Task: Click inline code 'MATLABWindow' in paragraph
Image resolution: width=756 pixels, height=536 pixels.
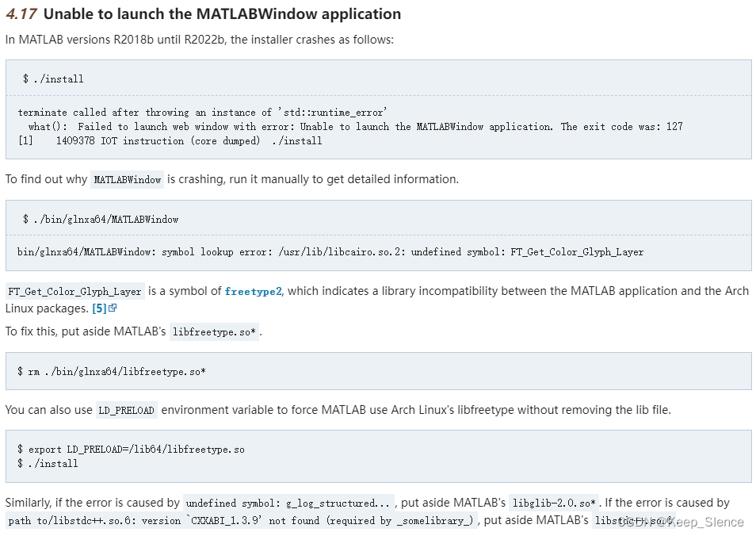Action: click(x=128, y=179)
